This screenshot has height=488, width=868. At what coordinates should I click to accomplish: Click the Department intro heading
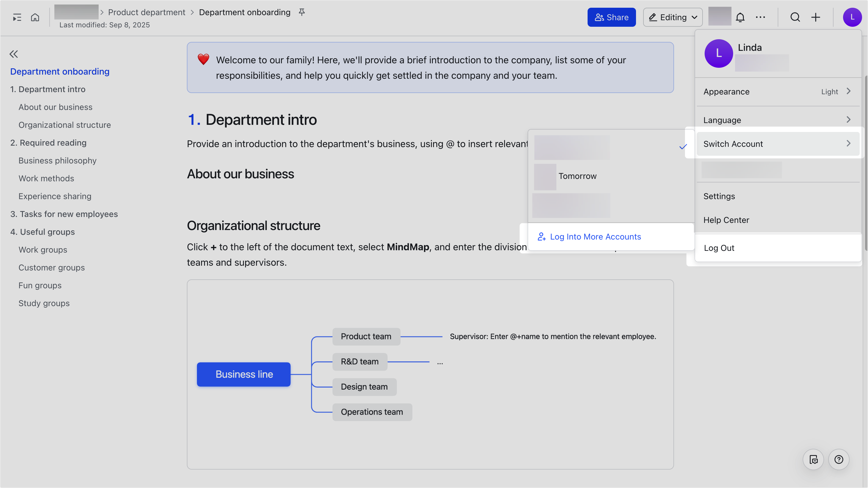click(252, 120)
